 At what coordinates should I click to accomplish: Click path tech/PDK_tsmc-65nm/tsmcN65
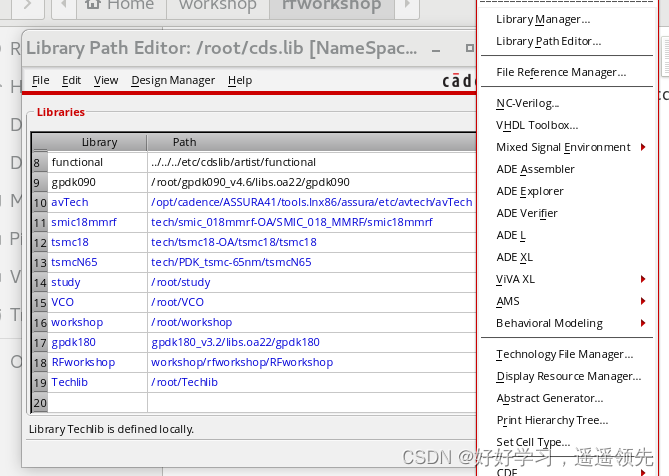pyautogui.click(x=311, y=263)
